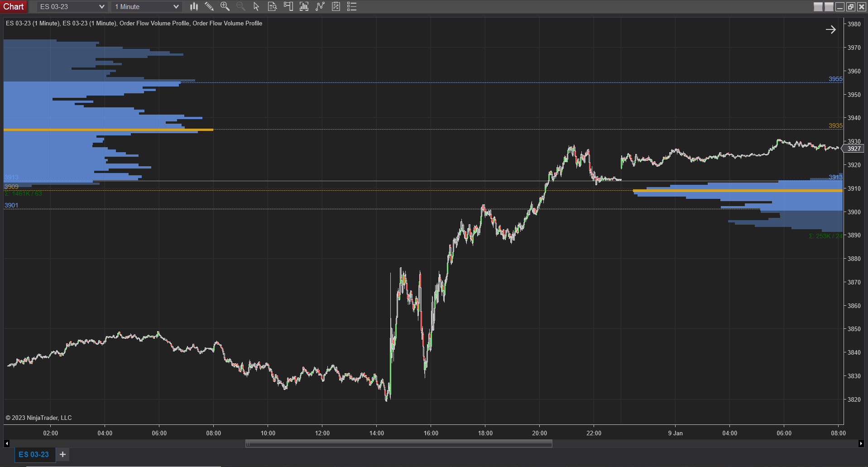Click the chart indicator title text
Image resolution: width=868 pixels, height=467 pixels.
pyautogui.click(x=134, y=23)
